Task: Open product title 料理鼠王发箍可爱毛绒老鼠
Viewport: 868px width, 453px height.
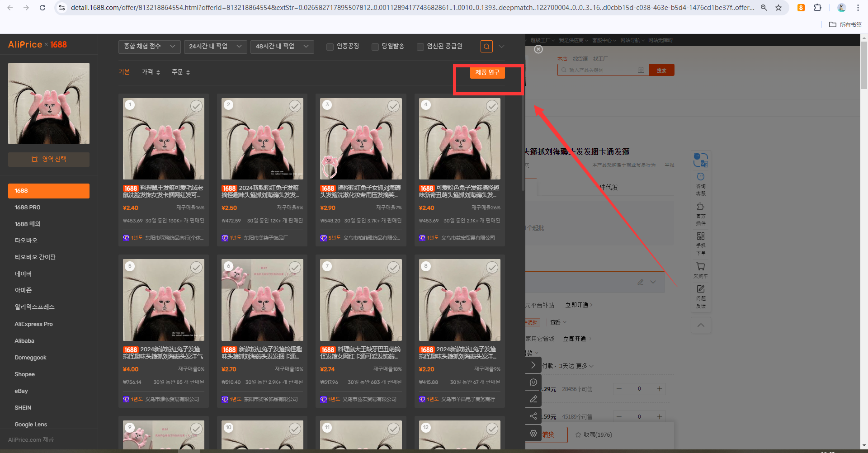Action: (163, 191)
